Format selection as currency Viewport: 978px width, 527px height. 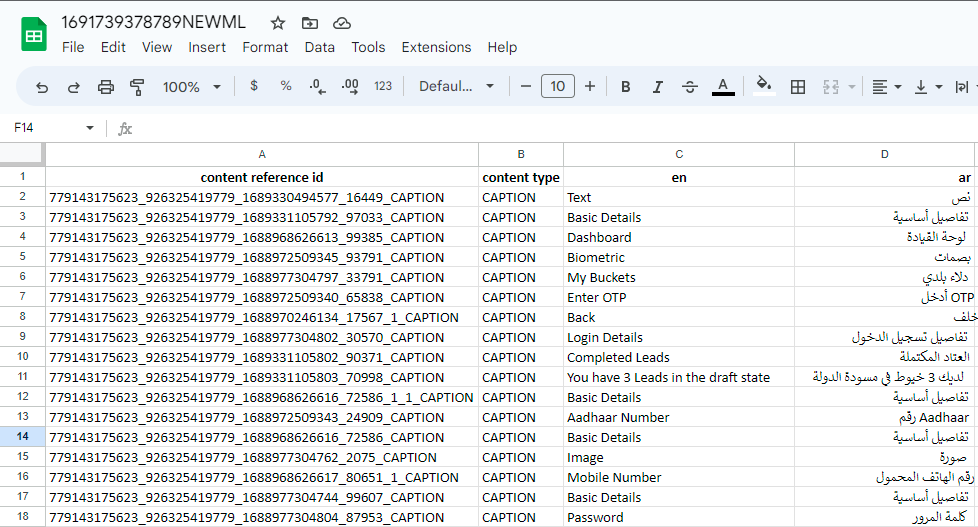pyautogui.click(x=254, y=86)
